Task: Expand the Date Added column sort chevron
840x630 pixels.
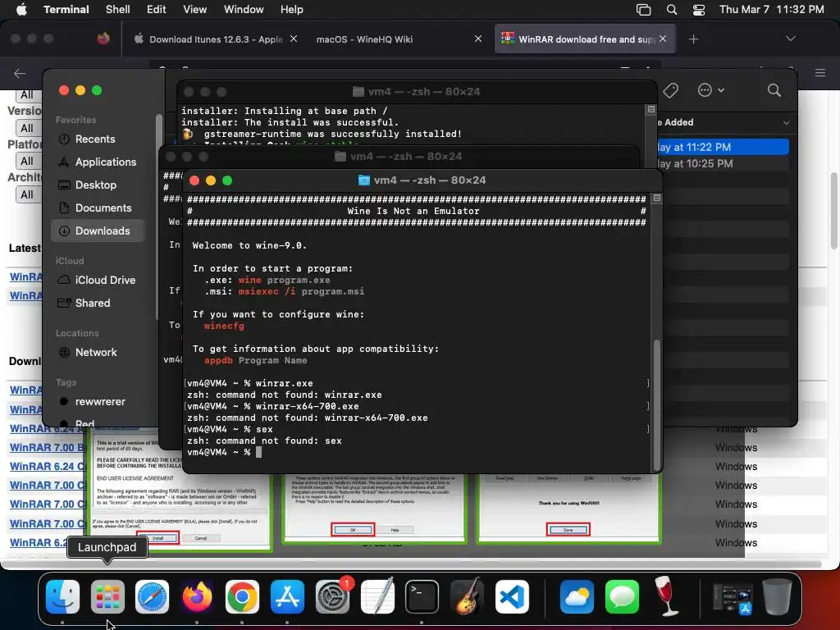Action: tap(786, 123)
